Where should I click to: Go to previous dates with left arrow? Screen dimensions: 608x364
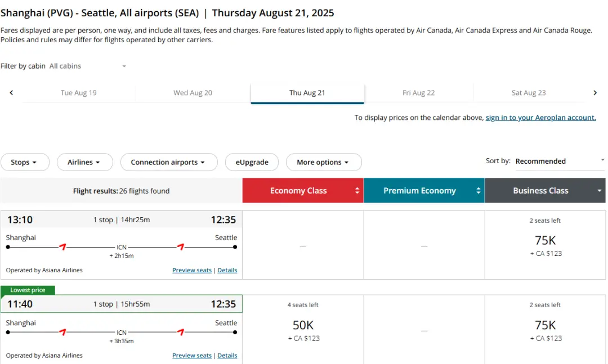pos(11,93)
